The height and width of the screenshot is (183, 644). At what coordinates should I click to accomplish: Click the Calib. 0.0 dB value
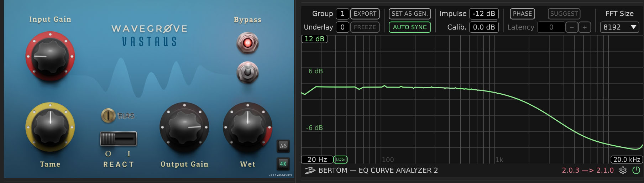coord(484,27)
